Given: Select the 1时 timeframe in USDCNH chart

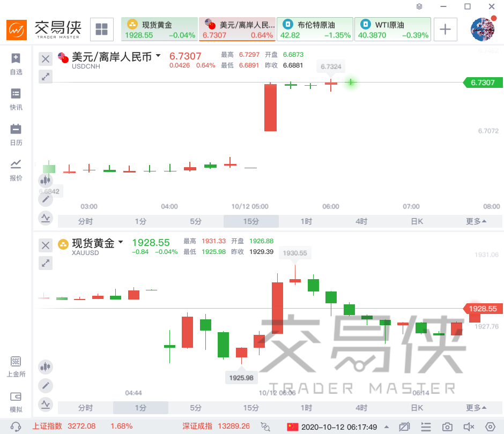Looking at the screenshot, I should point(306,221).
